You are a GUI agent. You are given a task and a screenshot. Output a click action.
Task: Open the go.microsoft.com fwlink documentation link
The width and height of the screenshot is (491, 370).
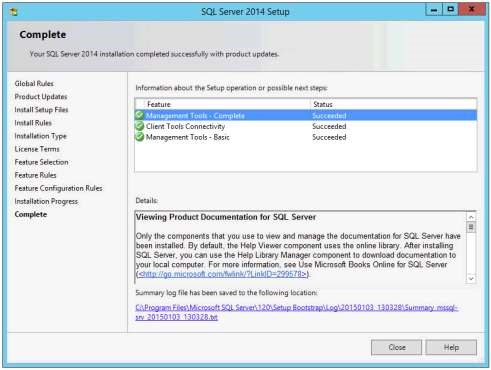click(222, 274)
